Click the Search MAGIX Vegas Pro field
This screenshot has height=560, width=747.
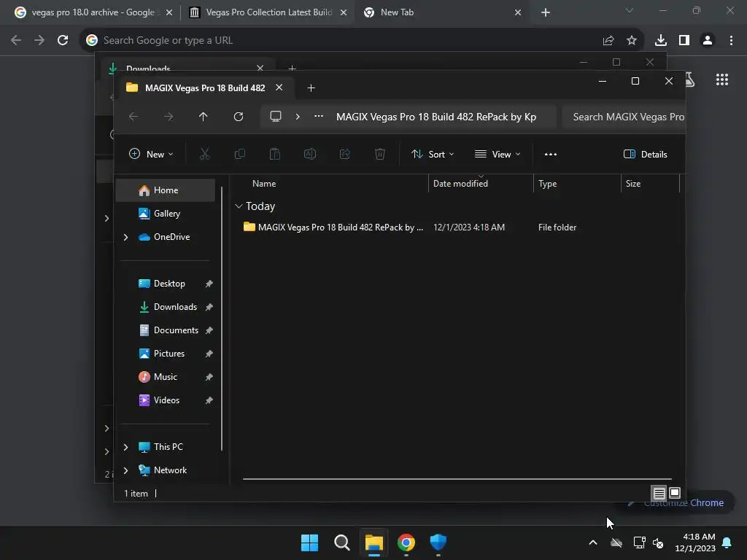(623, 117)
